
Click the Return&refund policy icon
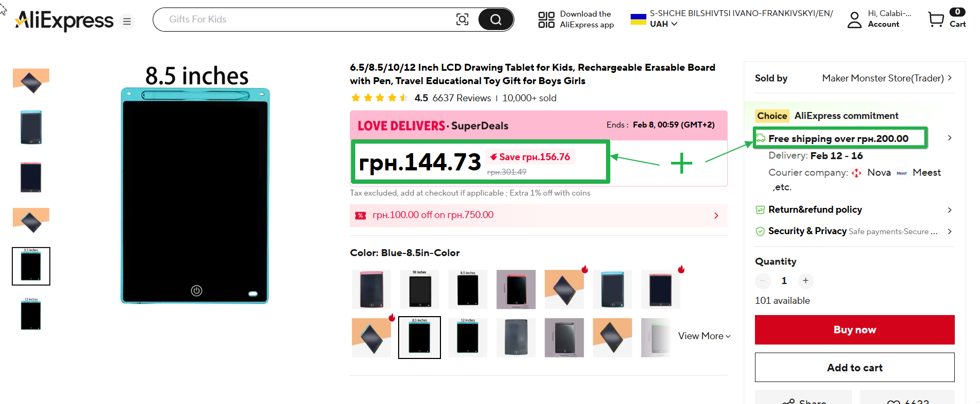tap(760, 210)
